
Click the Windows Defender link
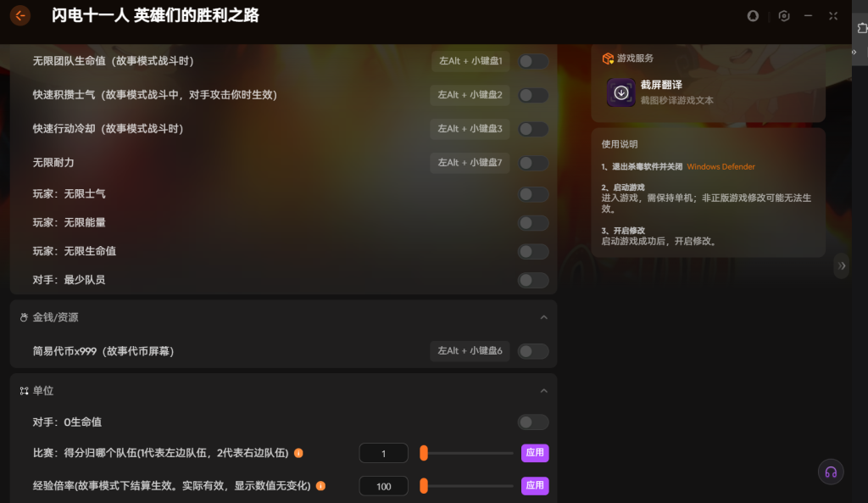721,167
